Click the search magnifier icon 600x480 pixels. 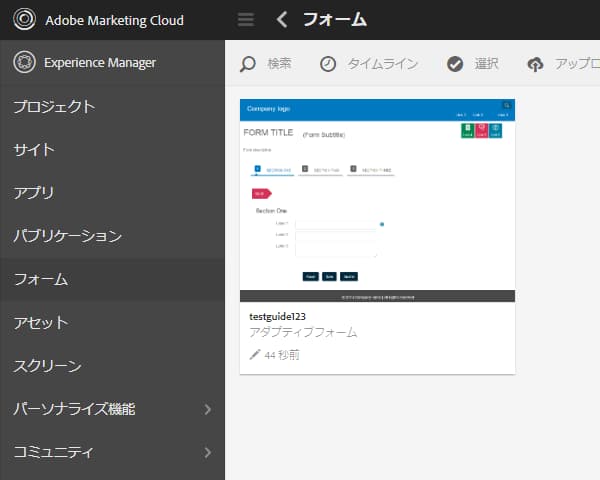(248, 64)
